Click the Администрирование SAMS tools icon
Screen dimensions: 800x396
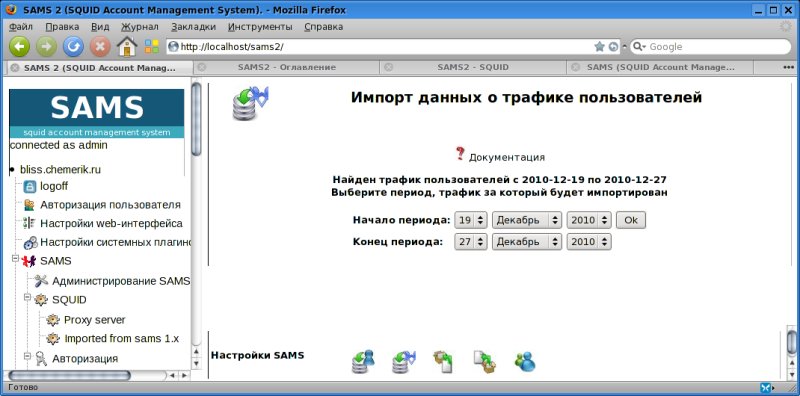pyautogui.click(x=41, y=281)
